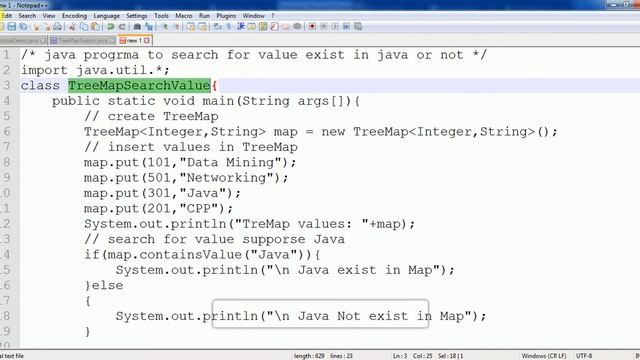Toggle the file Monitoring eye icon
Screen dimensions: 640x360
coord(297,27)
